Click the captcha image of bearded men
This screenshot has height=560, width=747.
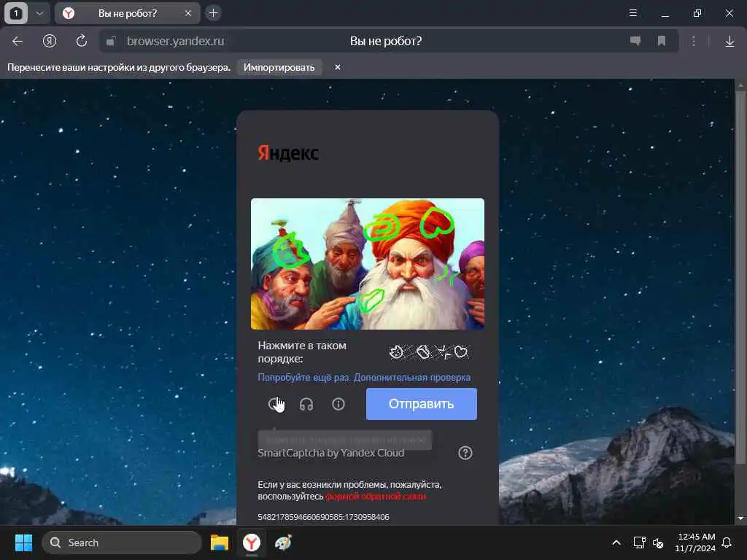click(368, 264)
